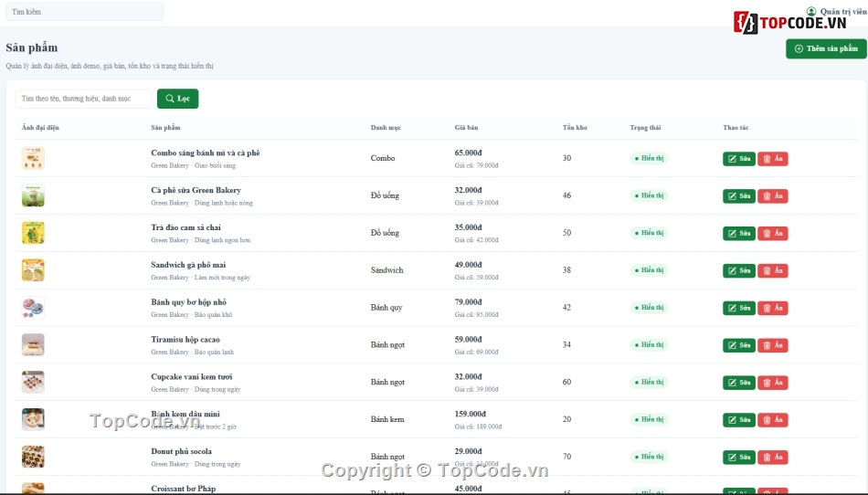
Task: Click the 'Tồn kho' column header
Action: (575, 128)
